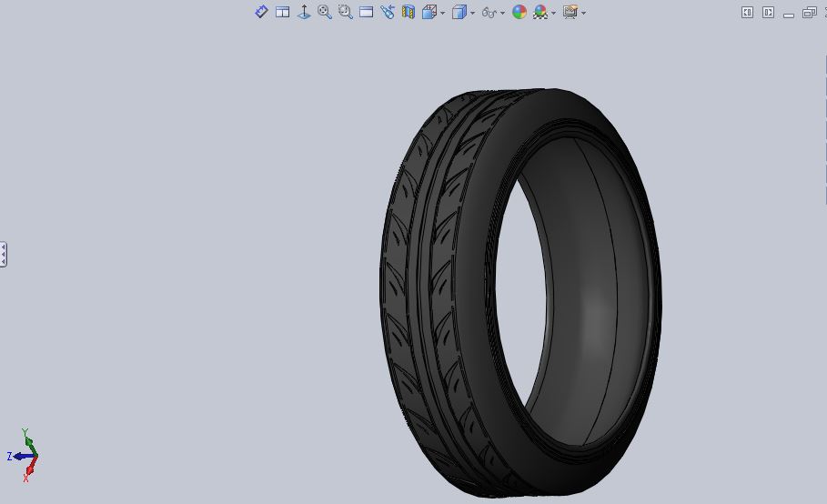Expand Apply Scene dropdown arrow

point(553,13)
